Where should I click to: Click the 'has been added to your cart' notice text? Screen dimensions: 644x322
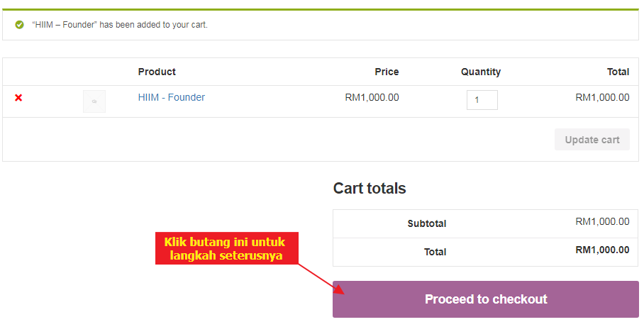120,25
